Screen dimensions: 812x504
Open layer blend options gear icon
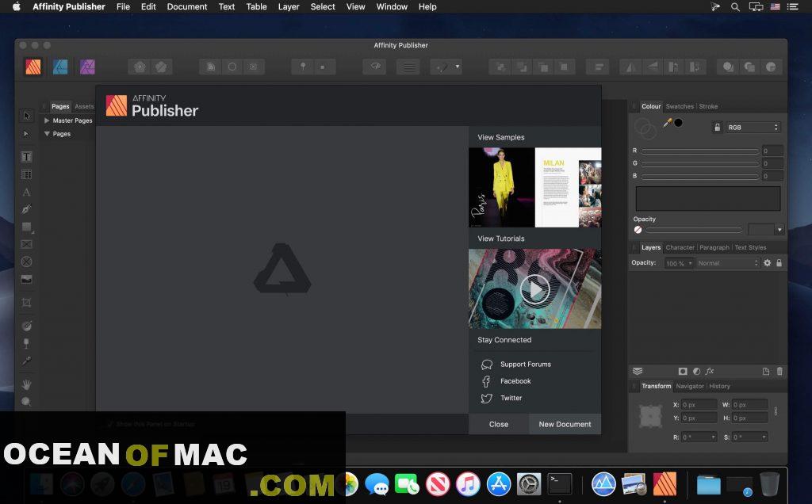pyautogui.click(x=767, y=263)
